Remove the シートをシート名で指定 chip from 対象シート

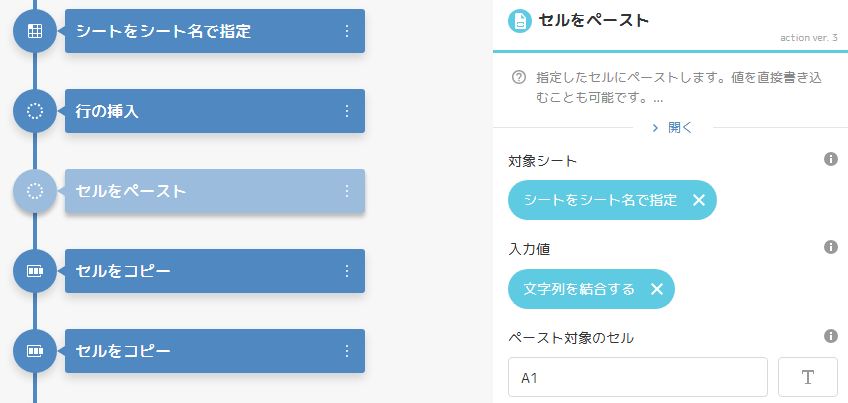click(699, 200)
